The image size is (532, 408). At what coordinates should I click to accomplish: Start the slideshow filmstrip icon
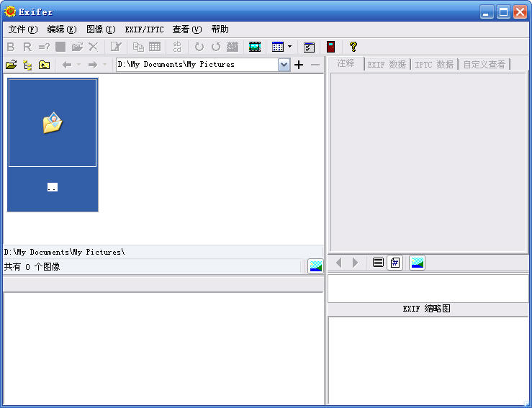point(255,47)
